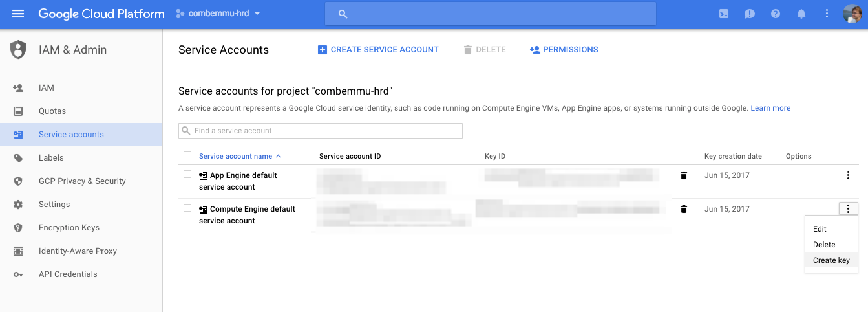The image size is (868, 312).
Task: Select Delete from the options menu
Action: (x=831, y=245)
